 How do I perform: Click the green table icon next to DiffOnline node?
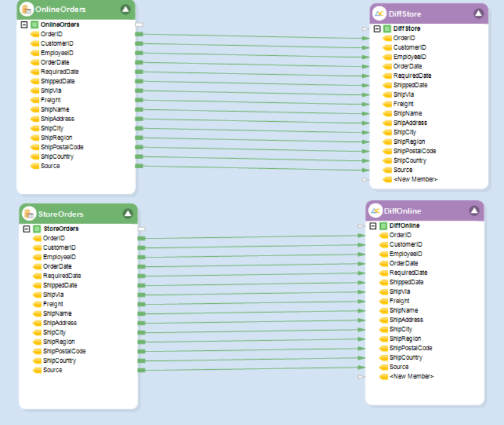[383, 225]
